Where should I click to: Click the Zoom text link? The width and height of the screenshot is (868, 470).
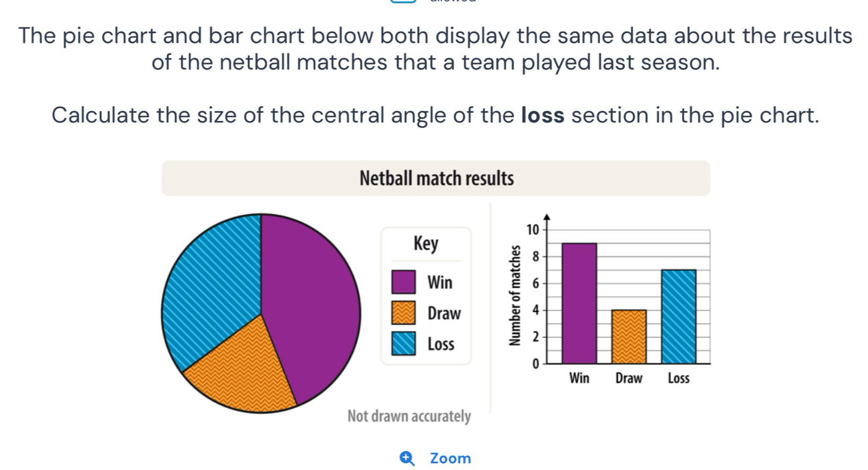pos(450,458)
